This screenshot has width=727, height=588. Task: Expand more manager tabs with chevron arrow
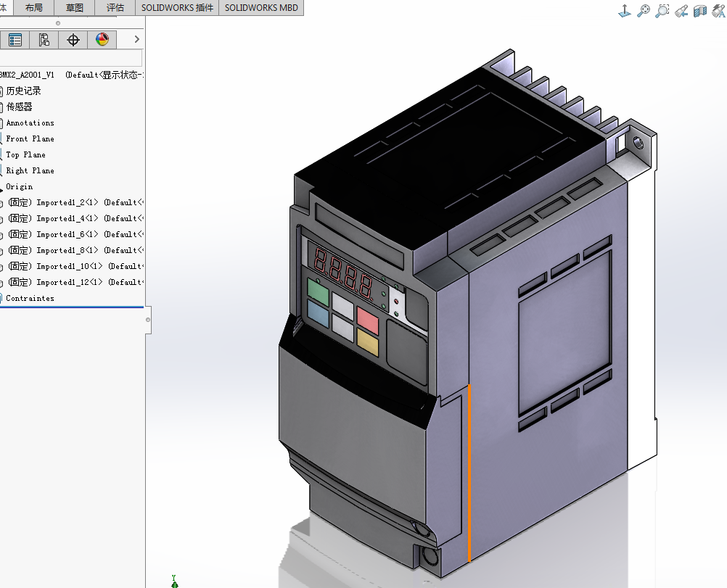click(136, 40)
